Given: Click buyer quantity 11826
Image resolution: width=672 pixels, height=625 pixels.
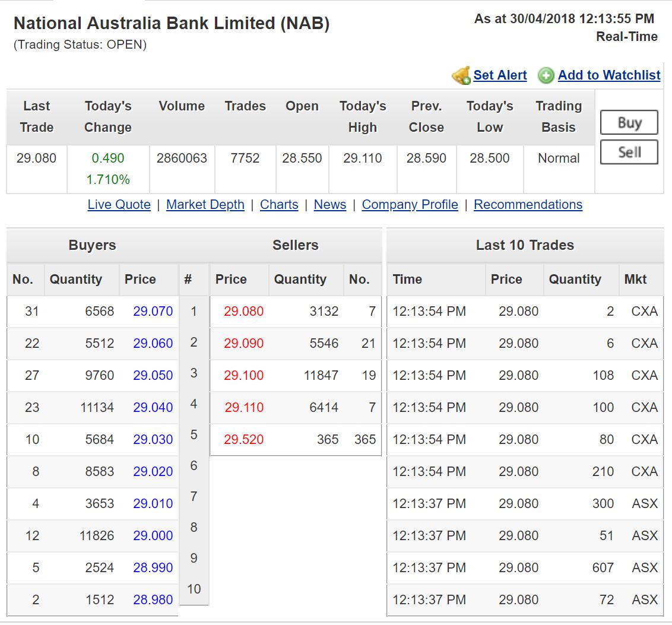Looking at the screenshot, I should tap(97, 535).
